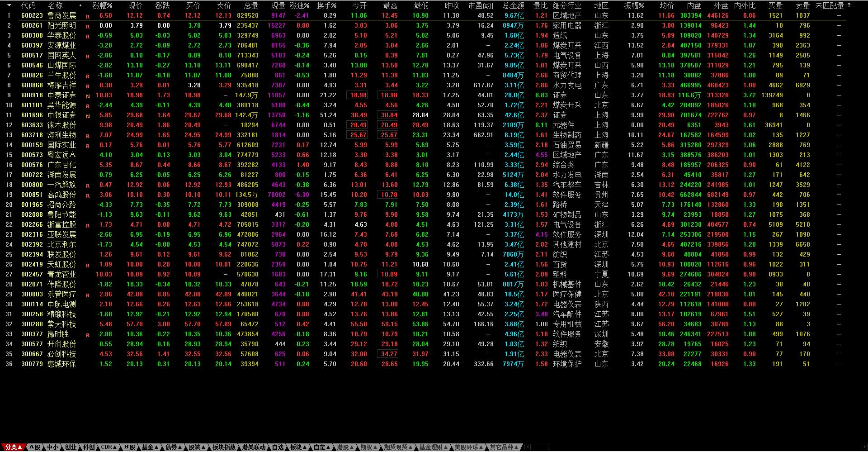Click the R marker beside 海利生物

88,136
